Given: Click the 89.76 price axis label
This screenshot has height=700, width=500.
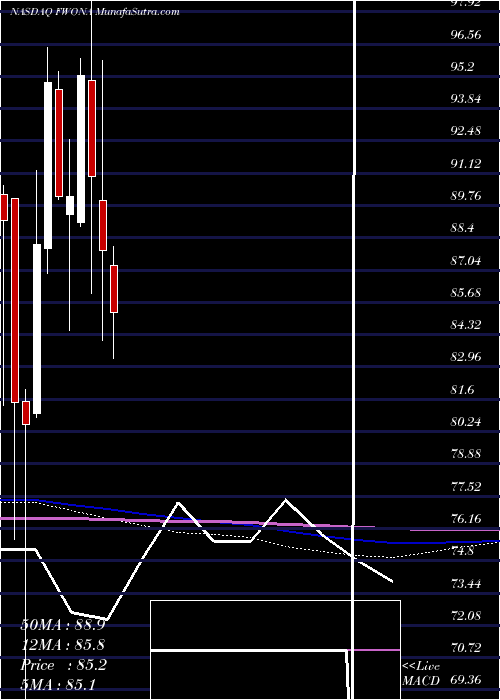Looking at the screenshot, I should 466,196.
